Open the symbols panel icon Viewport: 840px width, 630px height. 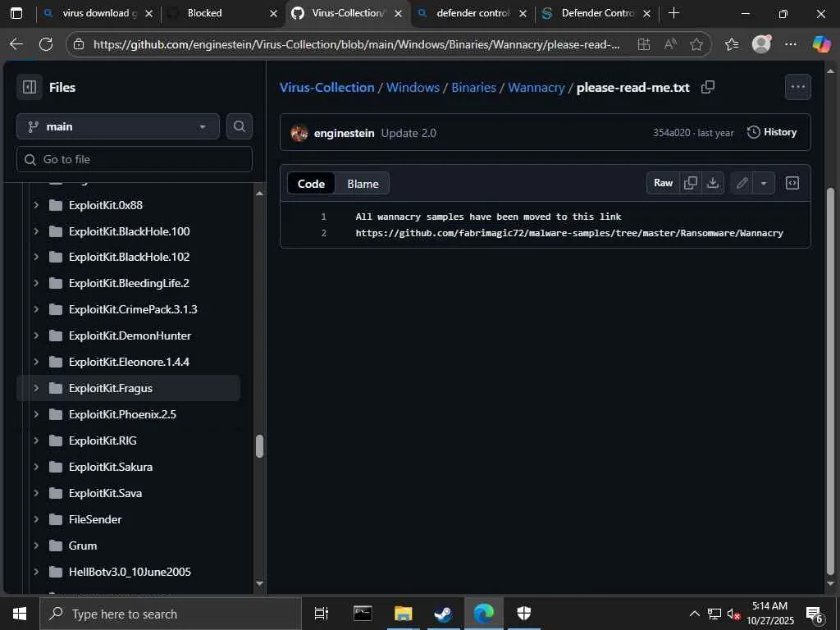792,183
